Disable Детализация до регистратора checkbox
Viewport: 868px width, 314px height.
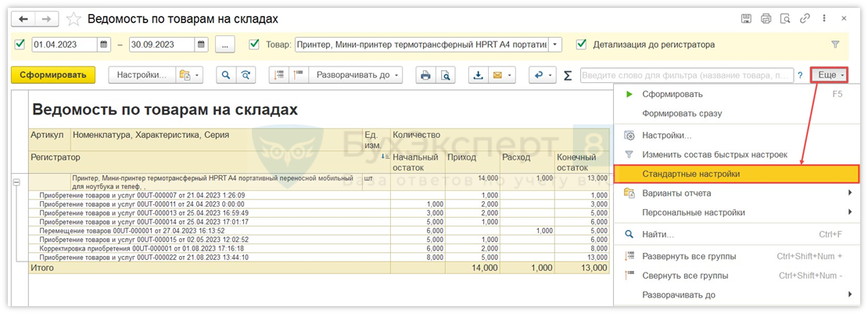point(581,45)
